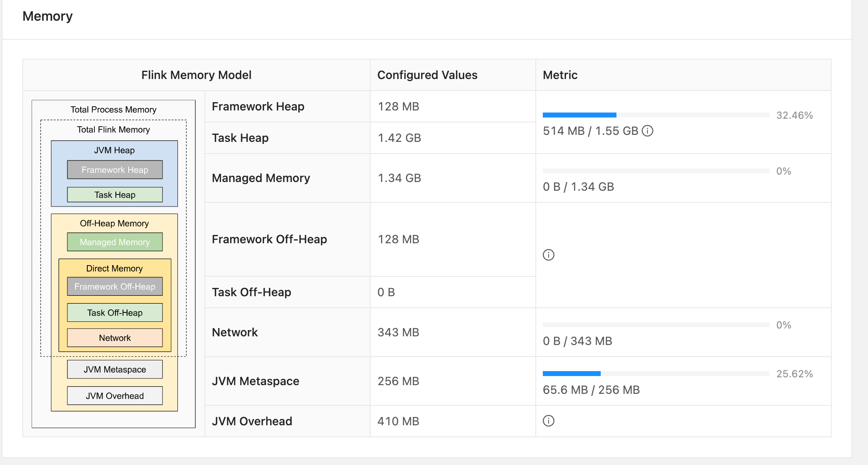This screenshot has width=868, height=465.
Task: Click the 514 MB / 1.55 GB metric text
Action: click(x=590, y=131)
